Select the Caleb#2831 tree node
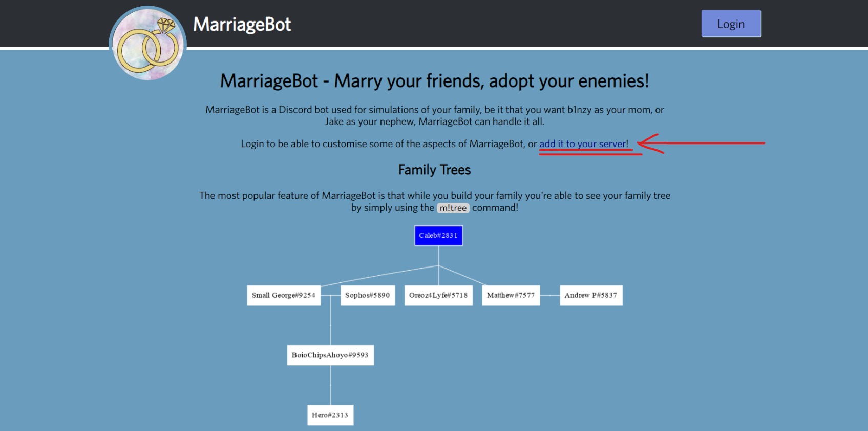This screenshot has width=868, height=431. [438, 236]
